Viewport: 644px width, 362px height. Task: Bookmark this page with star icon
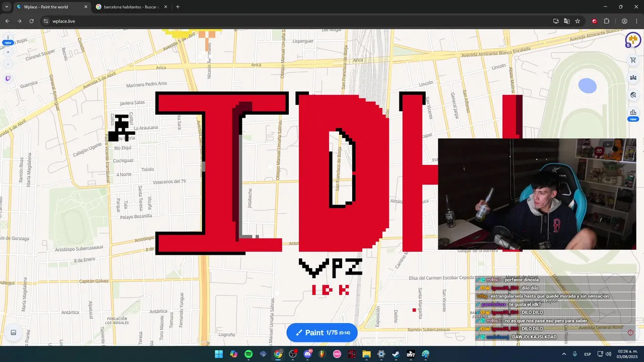click(578, 21)
